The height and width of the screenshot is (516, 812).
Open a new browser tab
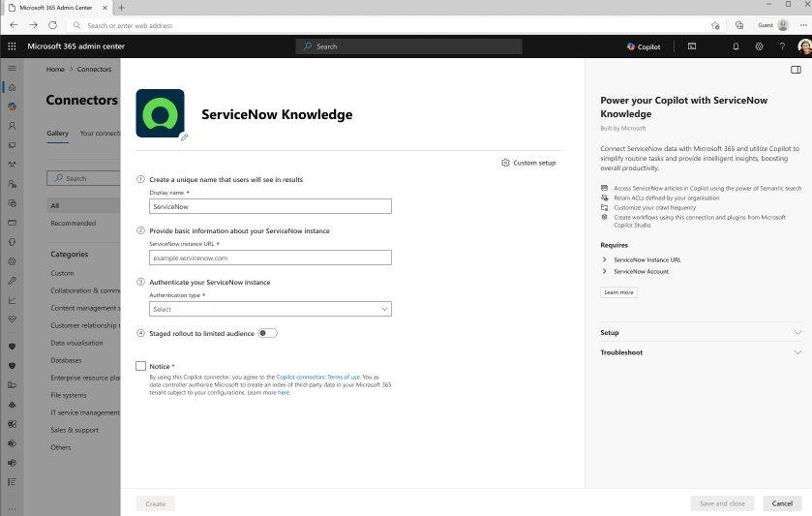pyautogui.click(x=121, y=8)
